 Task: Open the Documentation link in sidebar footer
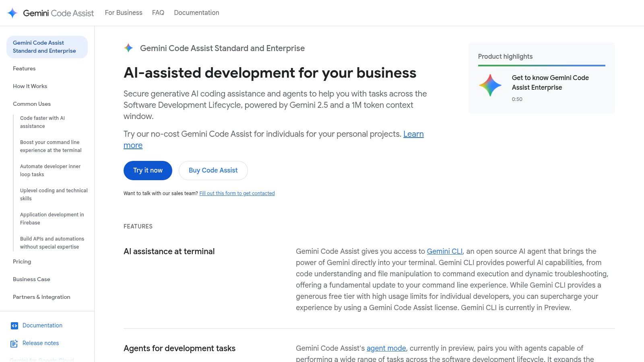[42, 325]
